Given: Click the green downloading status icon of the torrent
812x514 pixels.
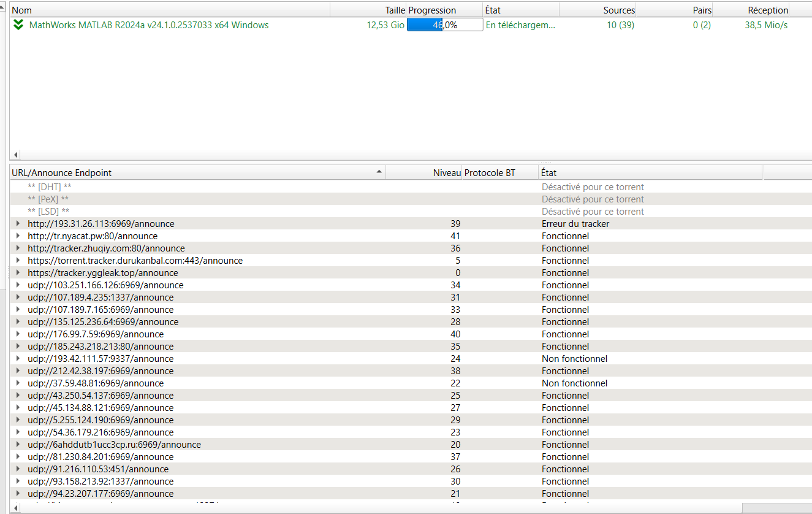Looking at the screenshot, I should tap(18, 25).
